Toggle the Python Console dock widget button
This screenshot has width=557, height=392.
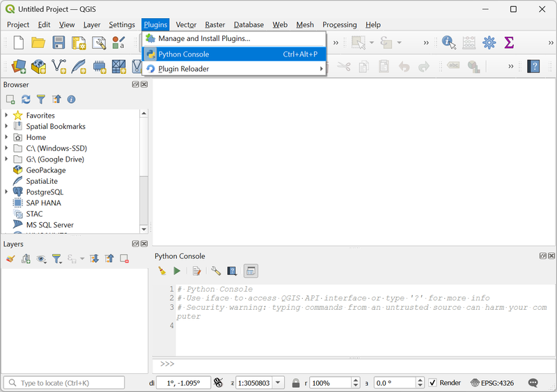pos(251,271)
